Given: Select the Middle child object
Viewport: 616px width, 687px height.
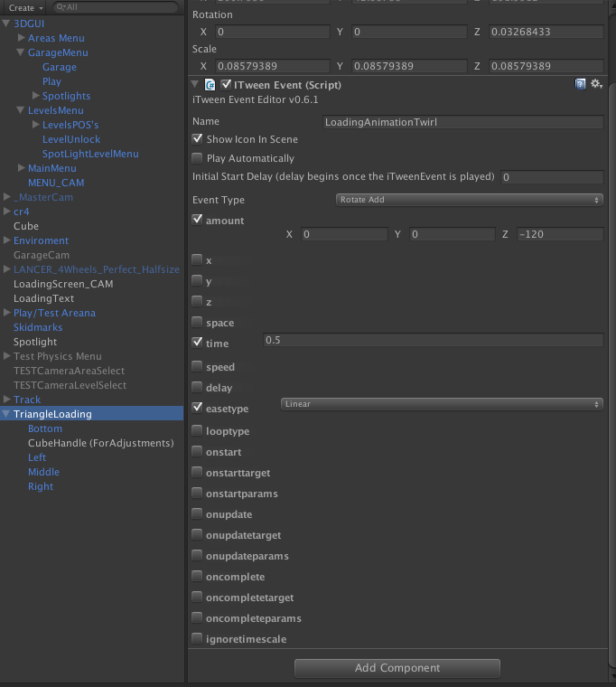Looking at the screenshot, I should 43,472.
